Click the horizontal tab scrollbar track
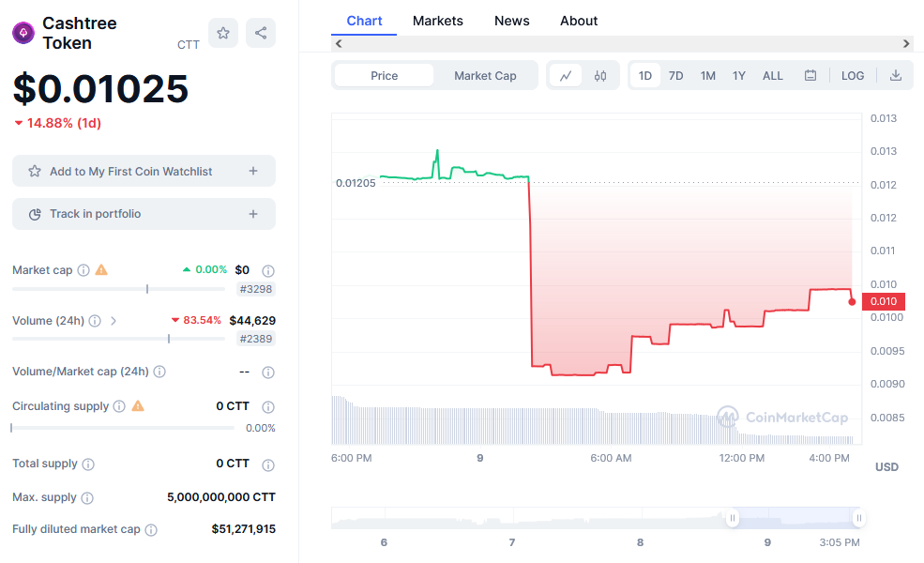The width and height of the screenshot is (924, 563). [x=622, y=43]
